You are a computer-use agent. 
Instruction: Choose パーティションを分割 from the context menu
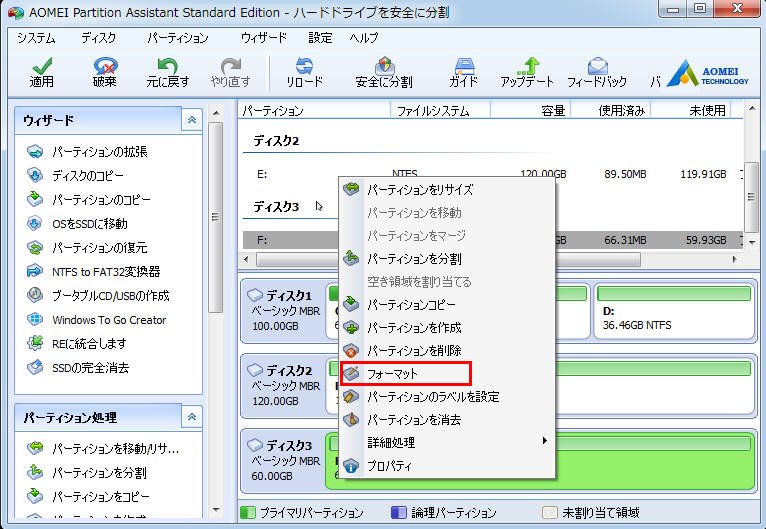tap(447, 258)
